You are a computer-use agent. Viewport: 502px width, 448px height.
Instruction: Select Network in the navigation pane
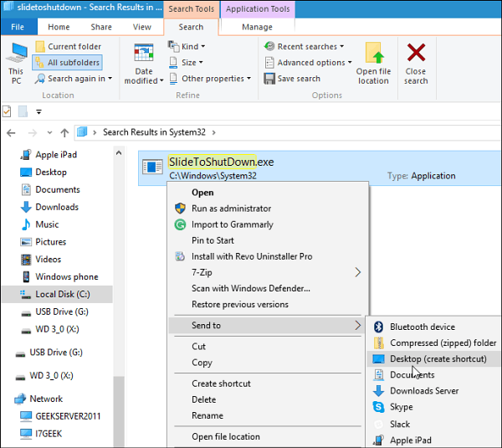pyautogui.click(x=46, y=399)
